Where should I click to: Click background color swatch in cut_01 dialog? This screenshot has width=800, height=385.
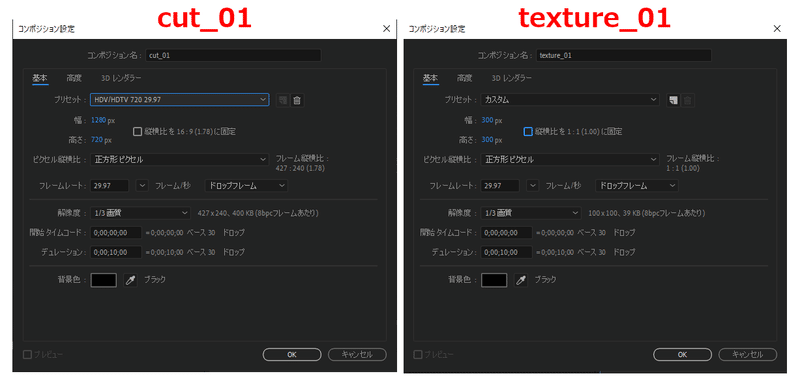coord(104,280)
